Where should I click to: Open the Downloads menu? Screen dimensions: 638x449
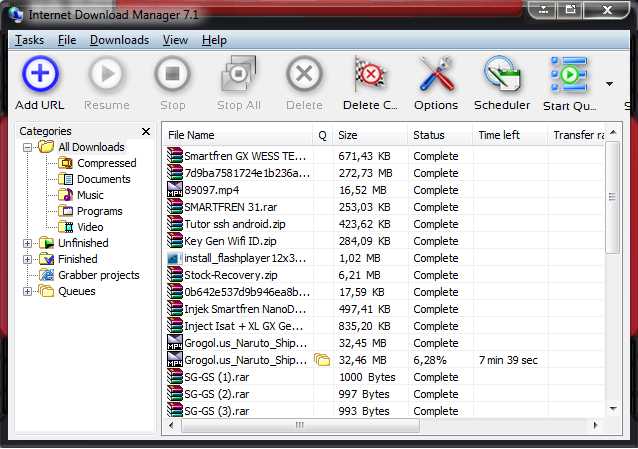[x=119, y=40]
